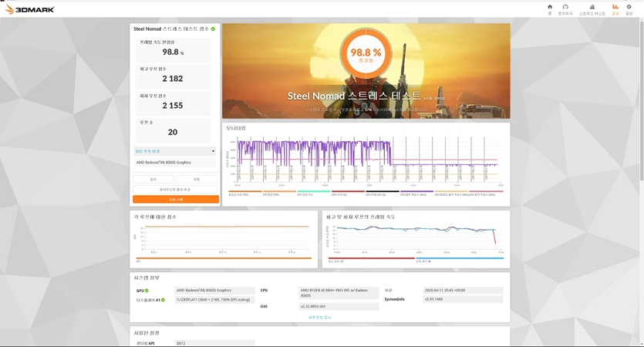Click the load button left of save

153,180
